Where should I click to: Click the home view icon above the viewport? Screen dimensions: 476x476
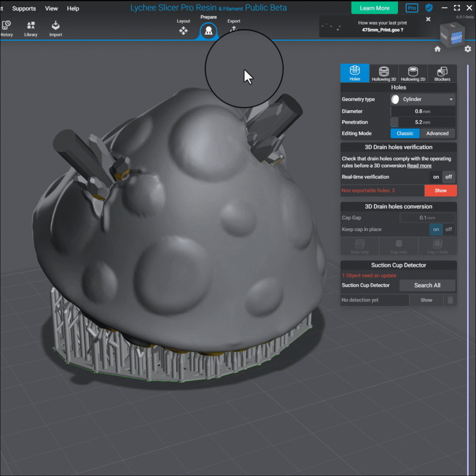pyautogui.click(x=437, y=48)
